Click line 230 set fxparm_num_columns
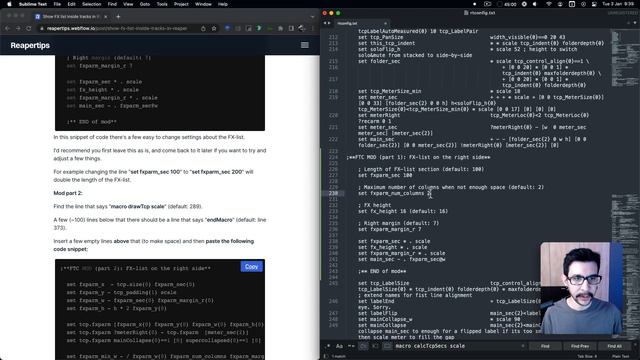The width and height of the screenshot is (640, 360). [x=394, y=193]
